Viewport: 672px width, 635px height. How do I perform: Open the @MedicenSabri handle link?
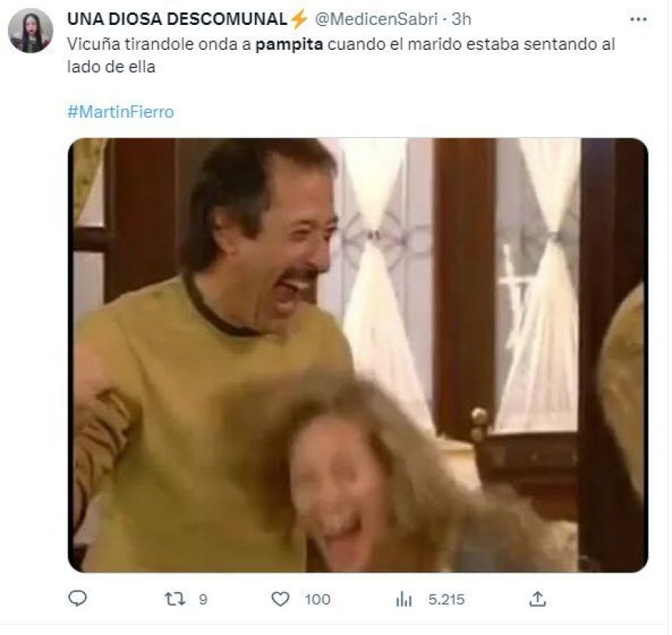click(x=377, y=19)
